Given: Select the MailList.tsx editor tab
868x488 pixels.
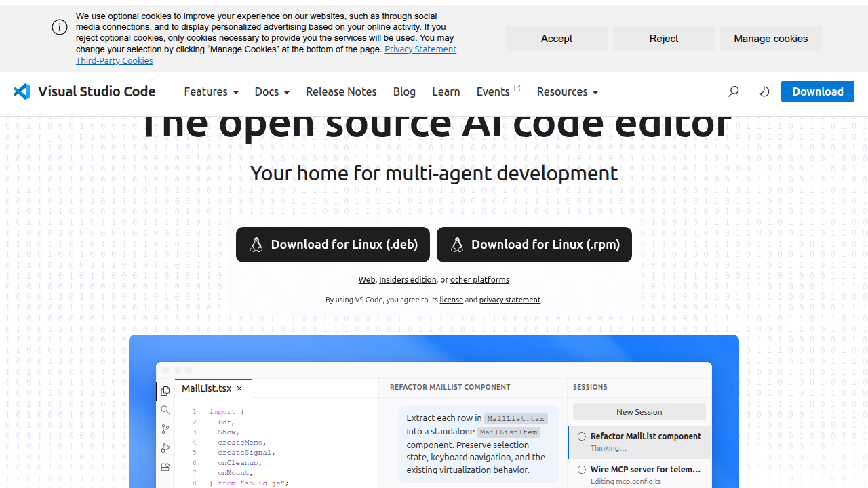Looking at the screenshot, I should point(212,388).
